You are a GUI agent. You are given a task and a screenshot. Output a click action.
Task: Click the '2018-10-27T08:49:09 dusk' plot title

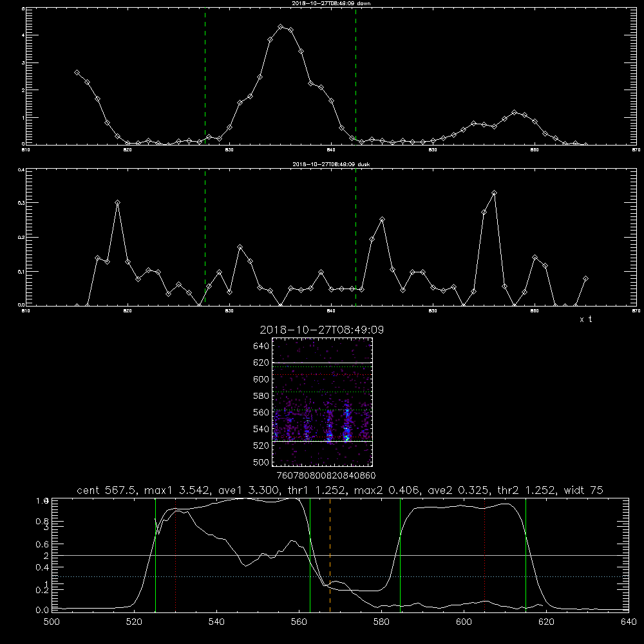(331, 164)
